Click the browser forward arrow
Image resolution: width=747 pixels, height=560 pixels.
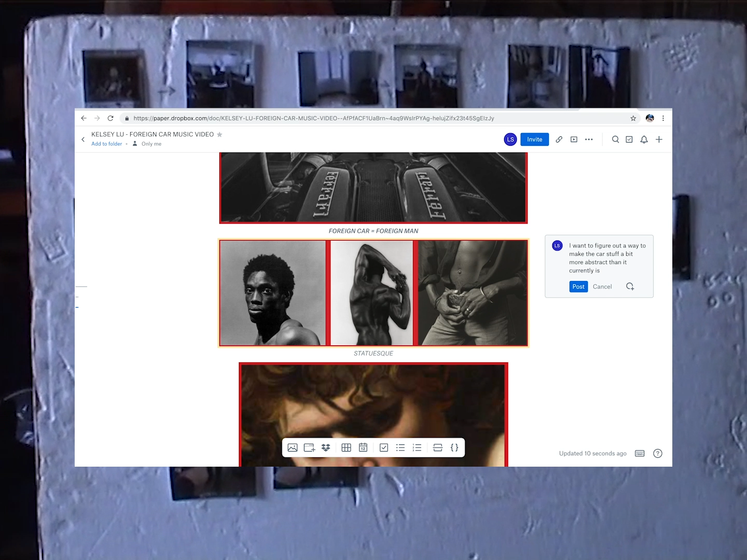[x=97, y=118]
